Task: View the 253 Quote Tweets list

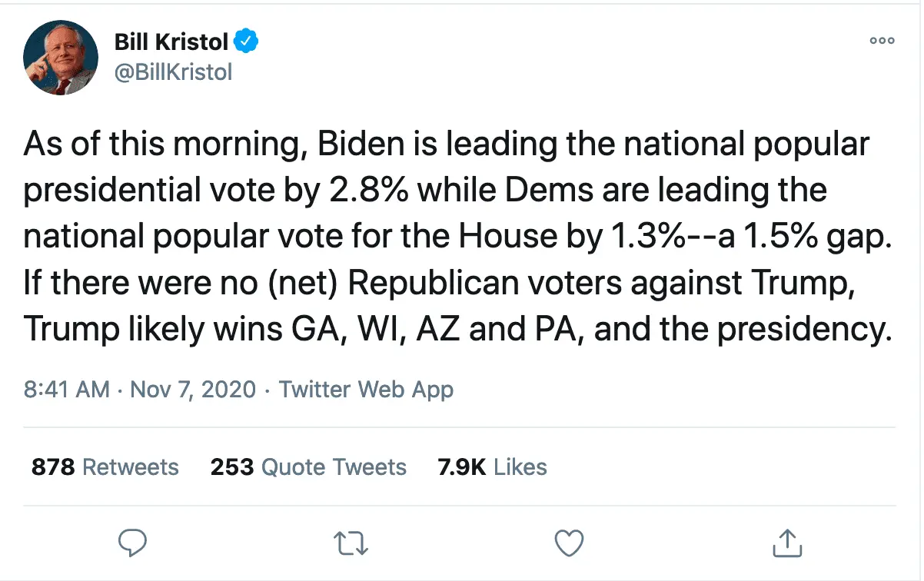Action: click(x=308, y=467)
